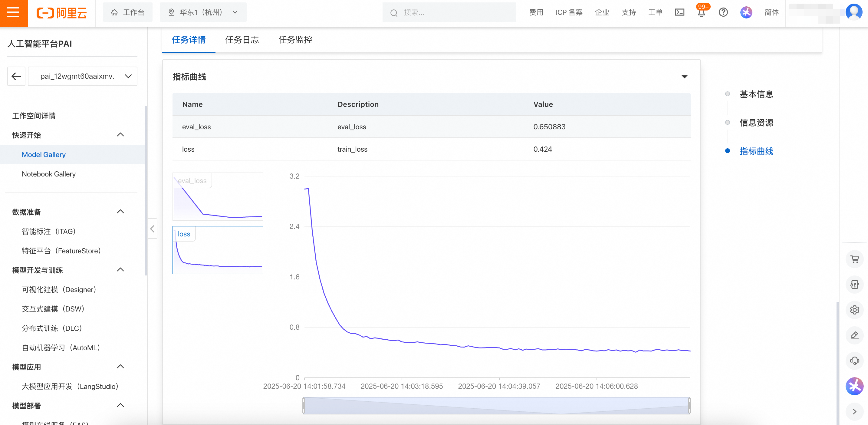Switch to the 任务日志 tab

tap(242, 40)
